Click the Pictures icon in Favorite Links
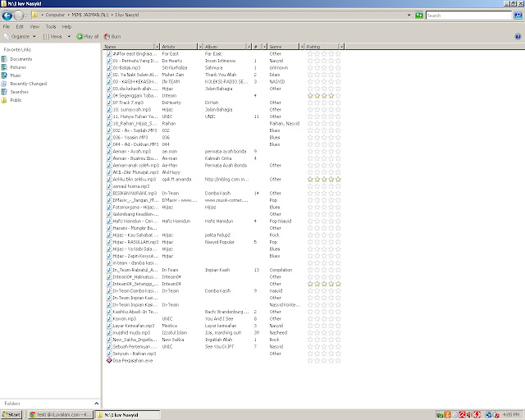The height and width of the screenshot is (420, 525). click(4, 67)
